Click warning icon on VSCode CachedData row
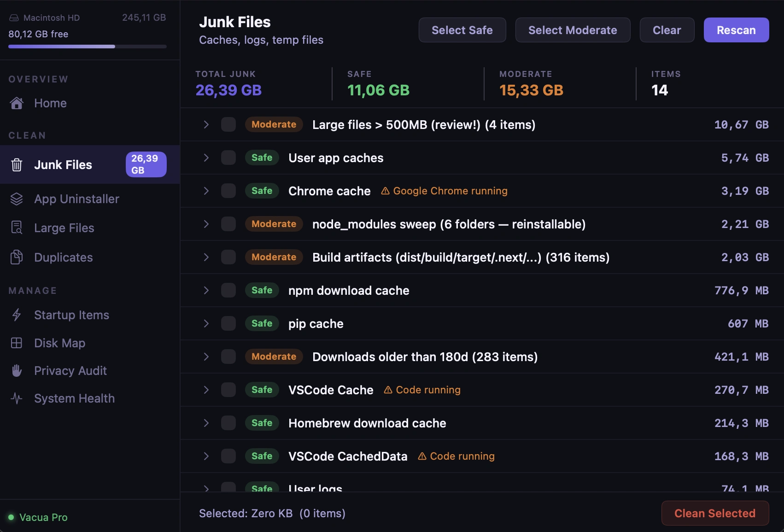The width and height of the screenshot is (784, 532). tap(422, 456)
